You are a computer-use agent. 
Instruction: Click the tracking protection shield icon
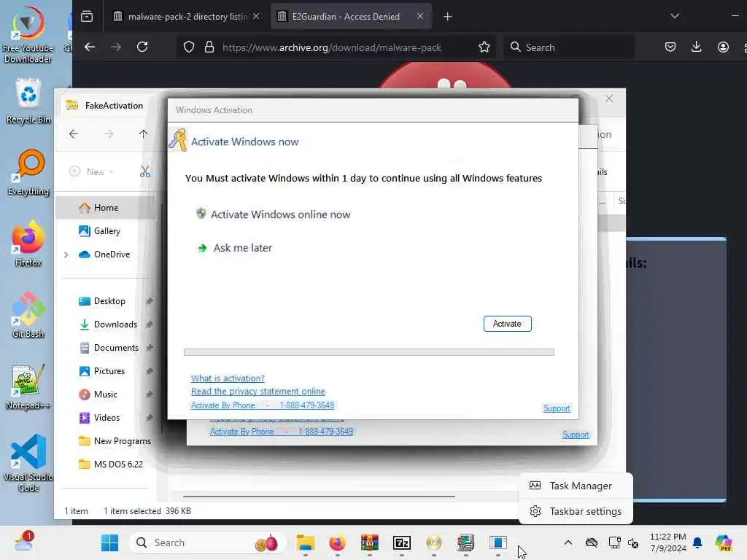(189, 47)
